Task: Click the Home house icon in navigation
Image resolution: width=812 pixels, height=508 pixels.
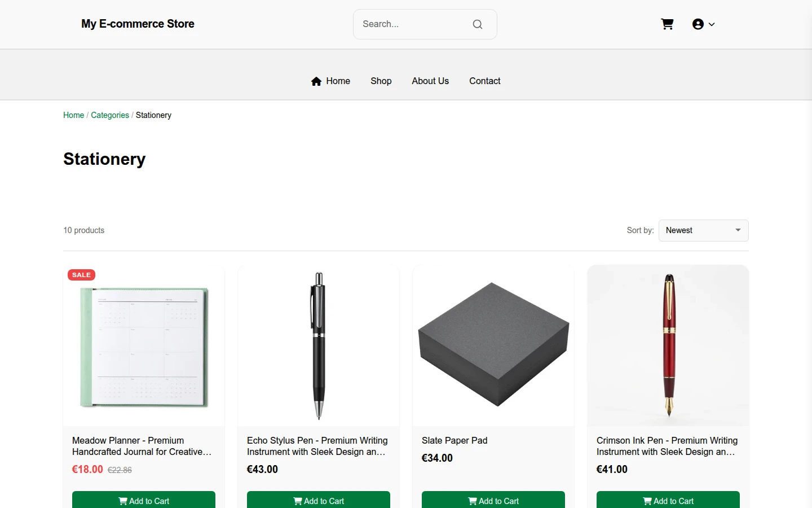Action: point(316,81)
